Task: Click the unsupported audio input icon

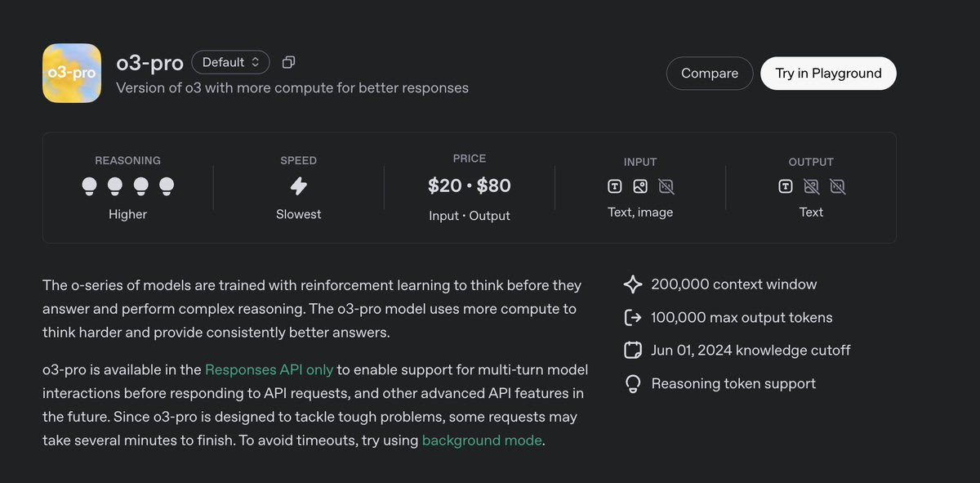Action: [x=666, y=186]
